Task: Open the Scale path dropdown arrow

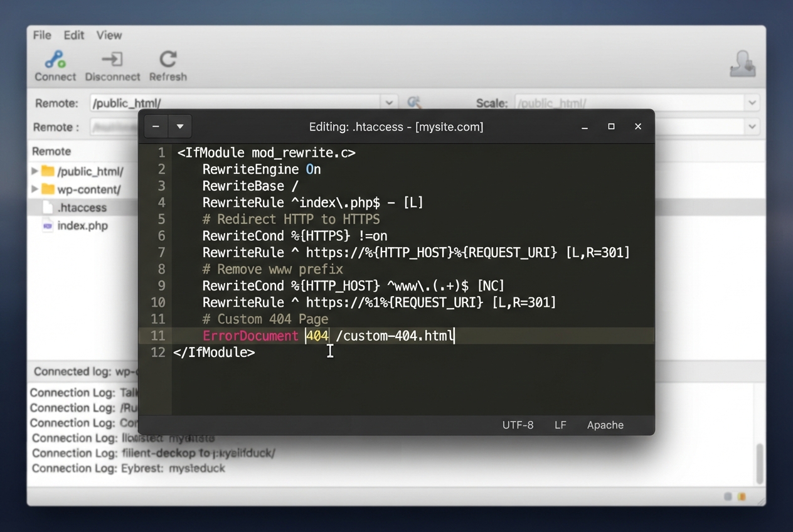Action: 752,103
